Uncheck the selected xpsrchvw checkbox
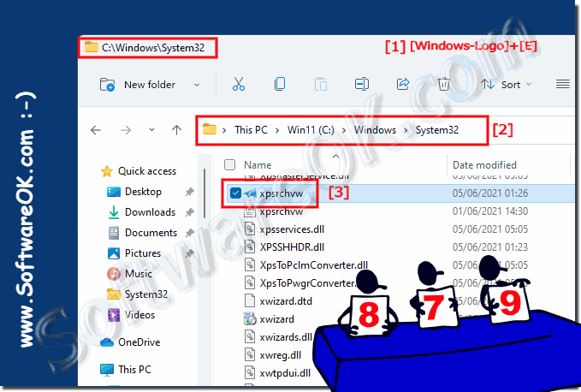Viewport: 581px width, 392px height. [235, 193]
